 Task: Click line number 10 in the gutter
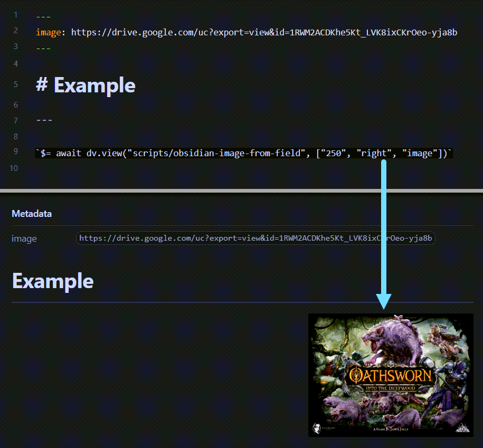click(x=14, y=168)
